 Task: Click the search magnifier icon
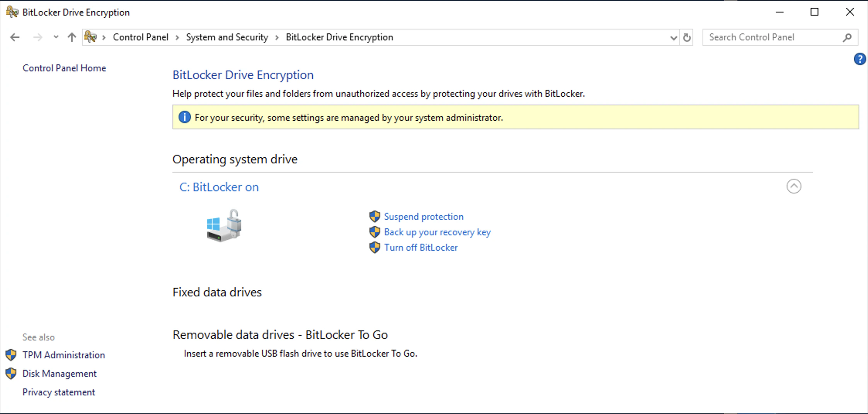pos(847,38)
